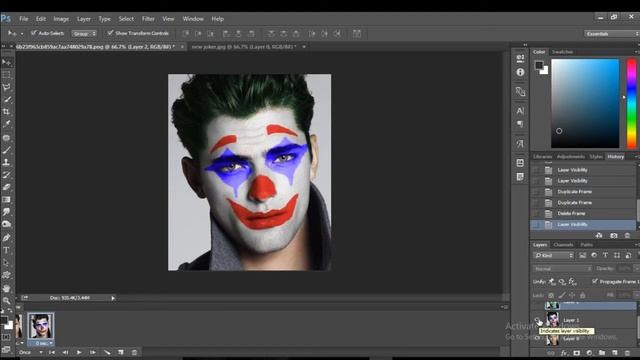The image size is (640, 360).
Task: Delete current state in History panel
Action: 627,236
